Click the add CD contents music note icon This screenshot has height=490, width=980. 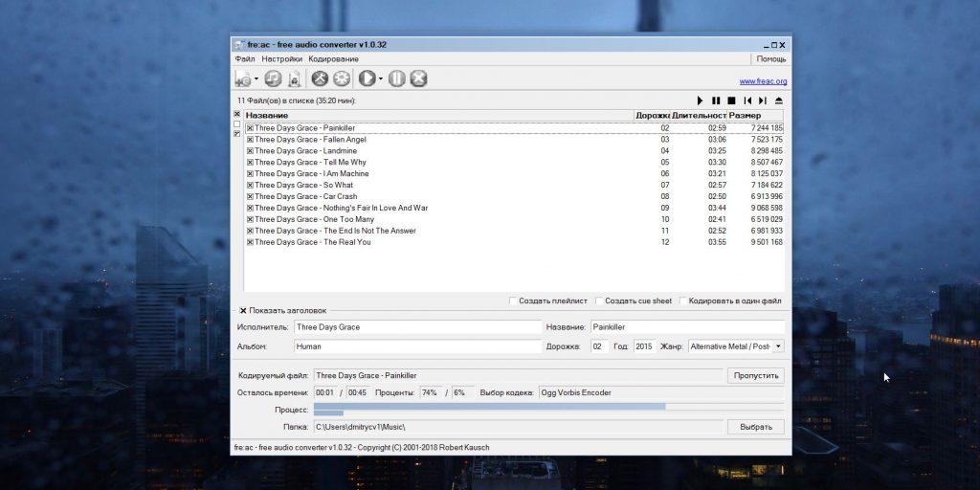tap(273, 78)
